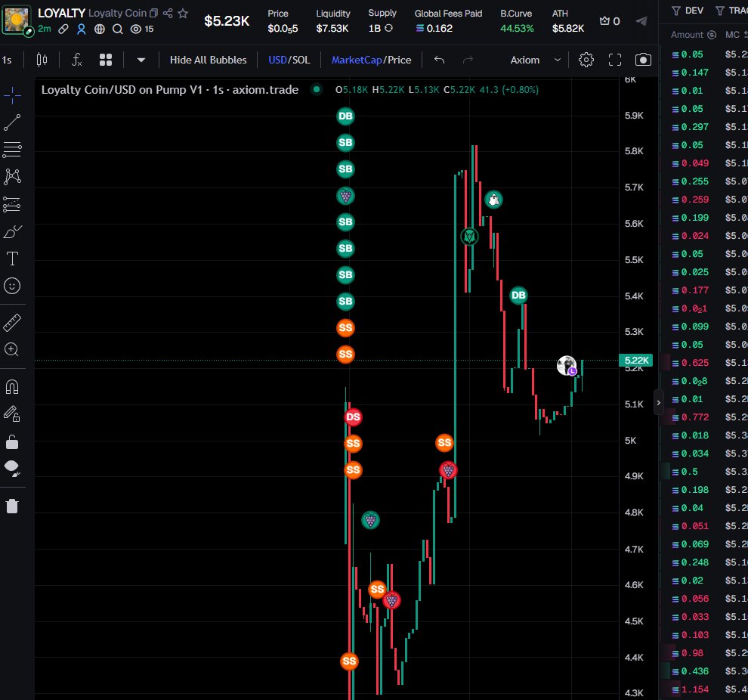Copy the Loyalty Coin contract address

click(153, 13)
